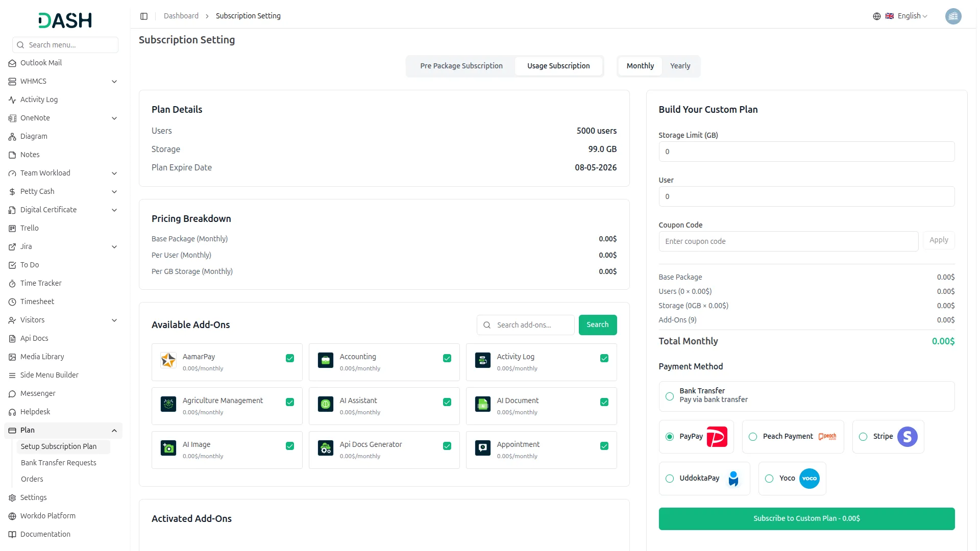Collapse the Plan sidebar menu
The height and width of the screenshot is (551, 980).
(x=63, y=431)
